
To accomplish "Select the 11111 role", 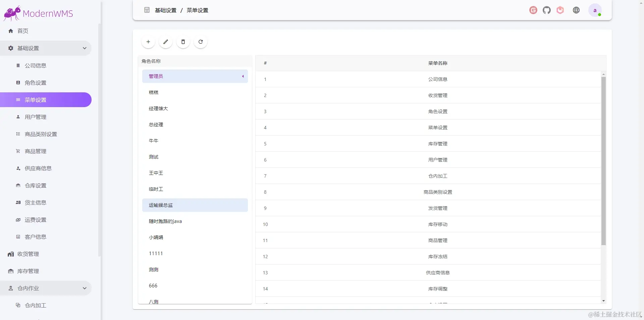I will click(195, 254).
